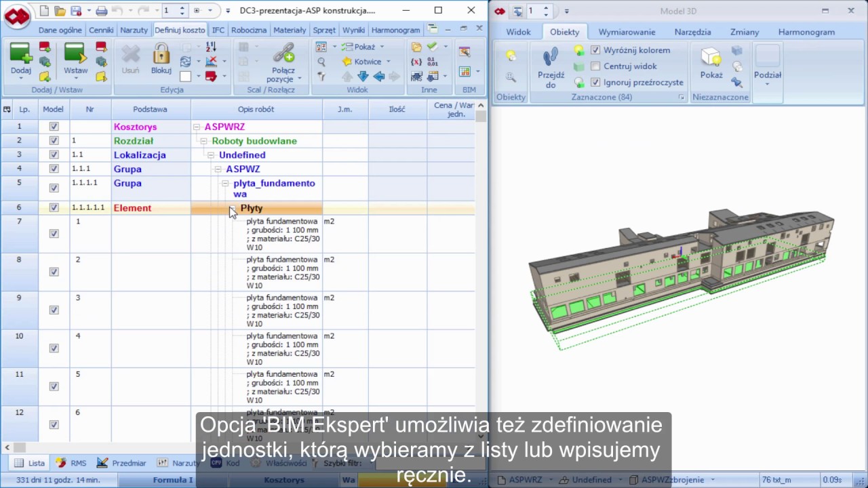Screen dimensions: 868x488
Task: Click the Ilość column header
Action: coord(397,109)
